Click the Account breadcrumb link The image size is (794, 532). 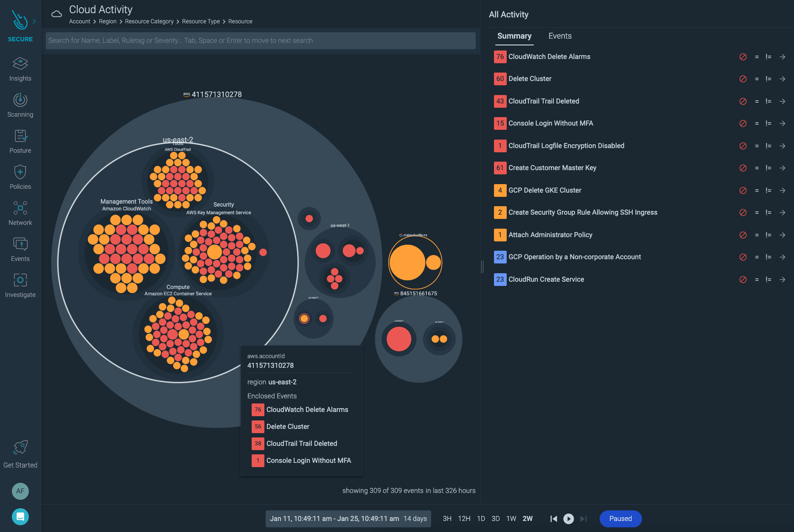point(79,21)
